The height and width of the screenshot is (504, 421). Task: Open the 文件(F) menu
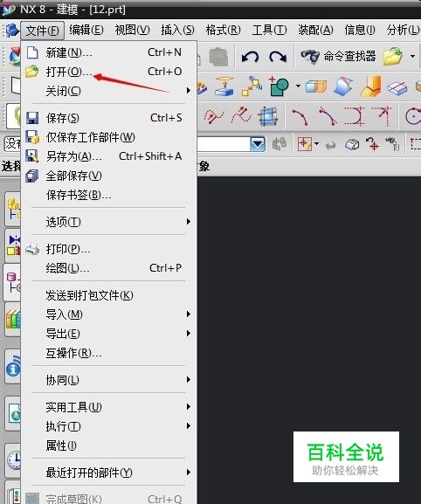tap(43, 31)
